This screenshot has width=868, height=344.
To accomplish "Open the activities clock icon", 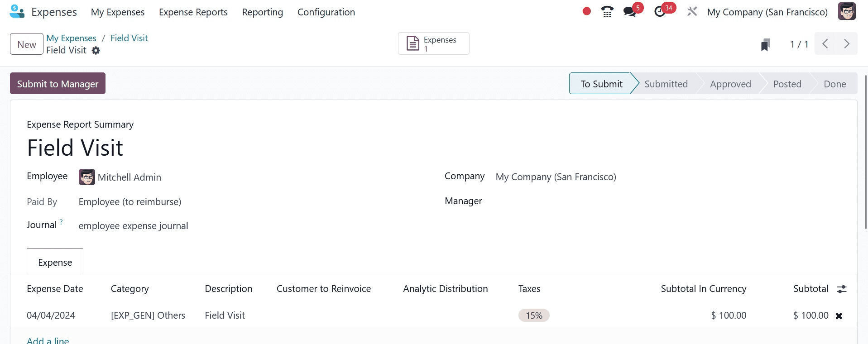I will tap(660, 12).
